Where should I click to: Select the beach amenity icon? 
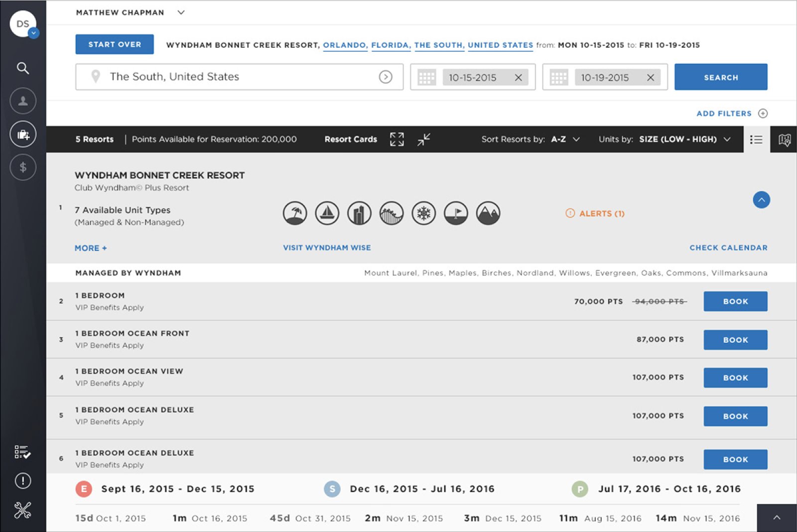[295, 213]
